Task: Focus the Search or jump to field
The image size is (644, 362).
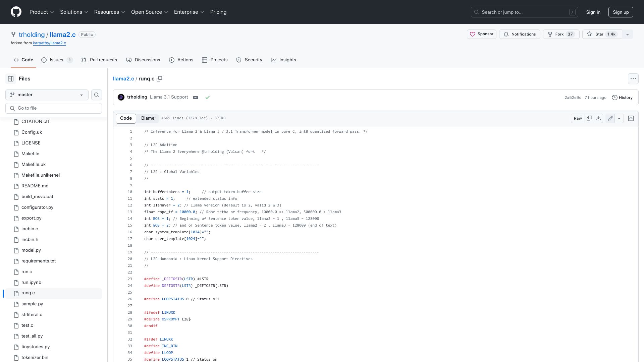Action: pos(525,12)
